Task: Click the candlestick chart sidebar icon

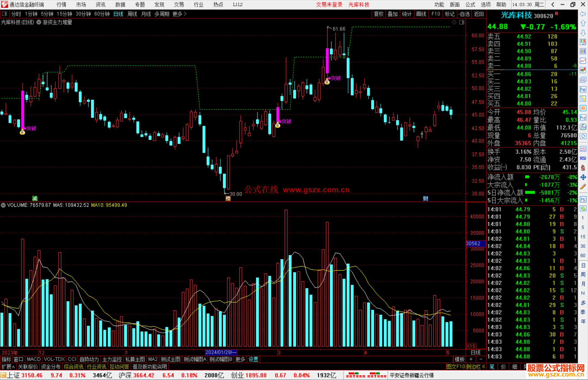Action: (583, 70)
